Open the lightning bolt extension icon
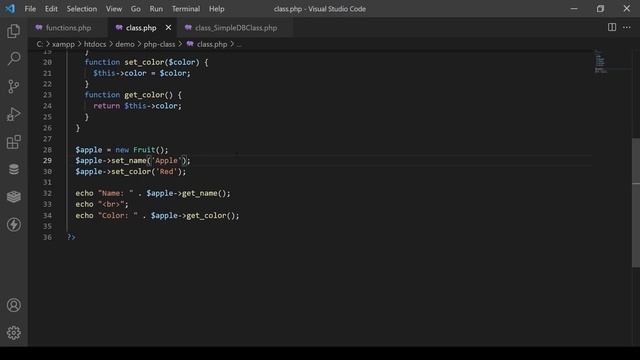 (x=13, y=224)
